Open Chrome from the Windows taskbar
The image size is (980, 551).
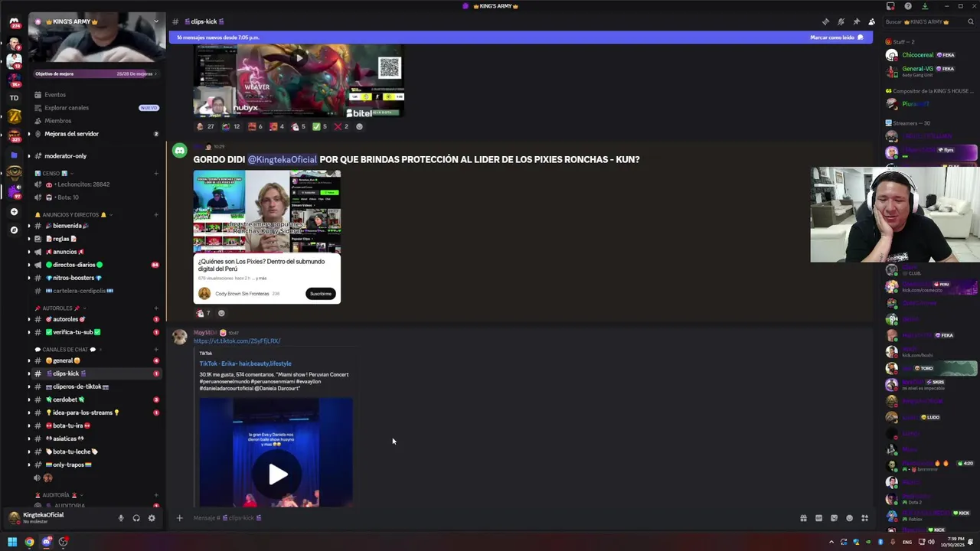[29, 542]
